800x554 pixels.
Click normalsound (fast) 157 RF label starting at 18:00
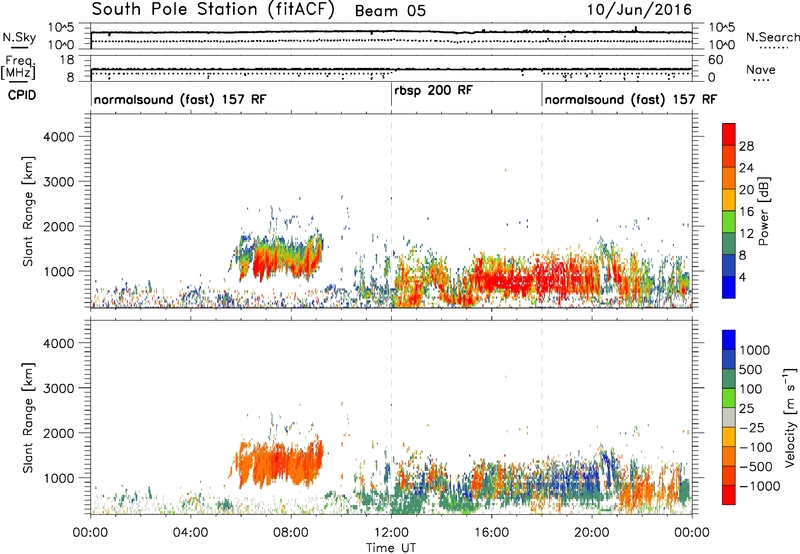(631, 99)
